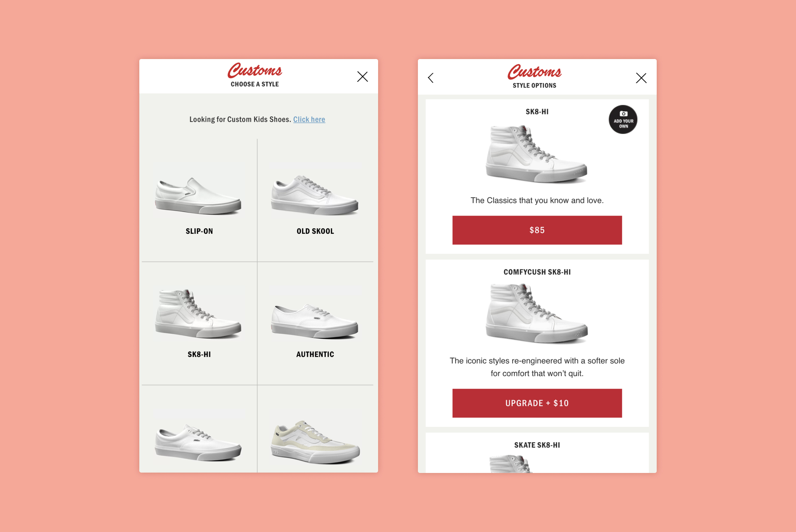Go back using the left chevron arrow
796x532 pixels.
431,78
